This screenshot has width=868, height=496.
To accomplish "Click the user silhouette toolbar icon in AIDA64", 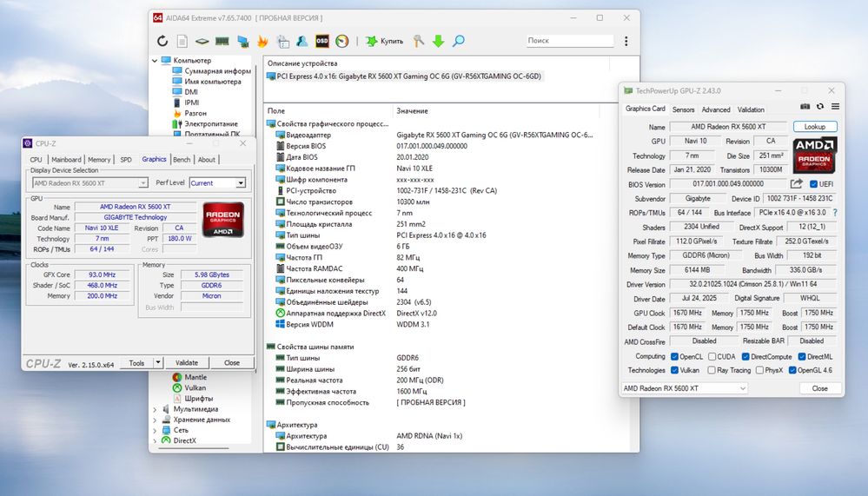I will pos(302,41).
